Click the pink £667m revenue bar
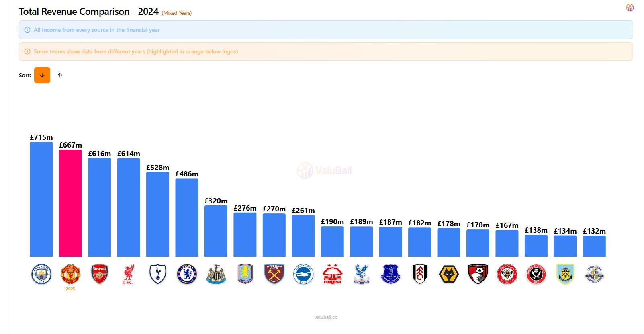 pos(70,203)
